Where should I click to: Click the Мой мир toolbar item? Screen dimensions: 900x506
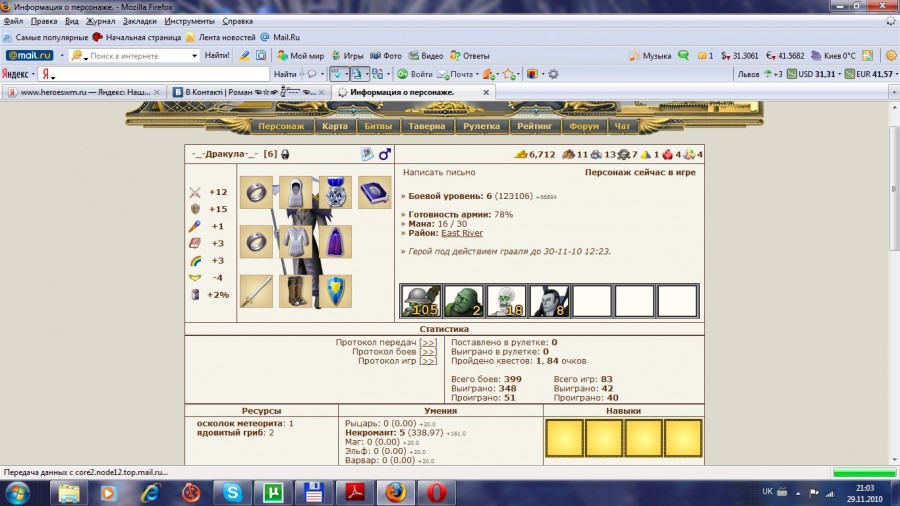click(301, 56)
